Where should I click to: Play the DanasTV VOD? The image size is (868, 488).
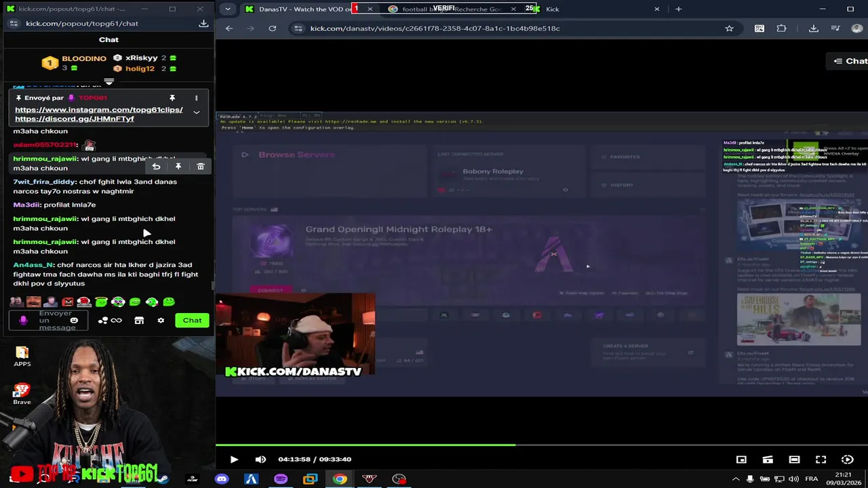click(x=234, y=460)
